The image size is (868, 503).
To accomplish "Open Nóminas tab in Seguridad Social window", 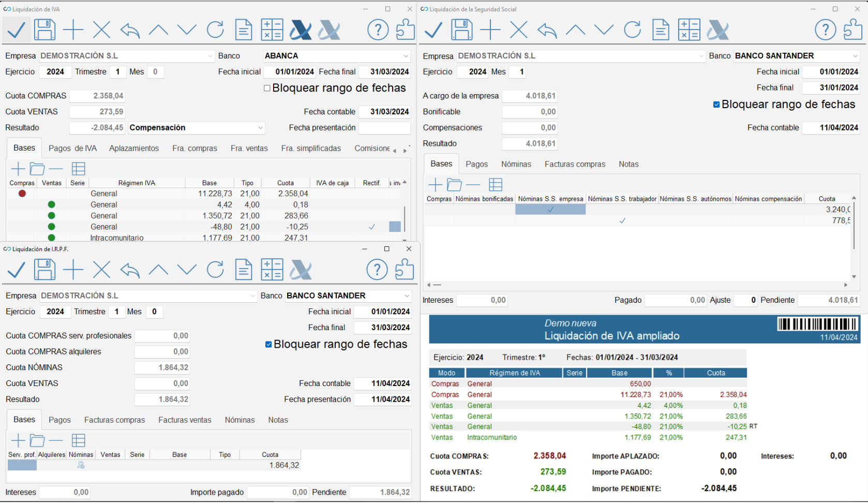I will 516,165.
